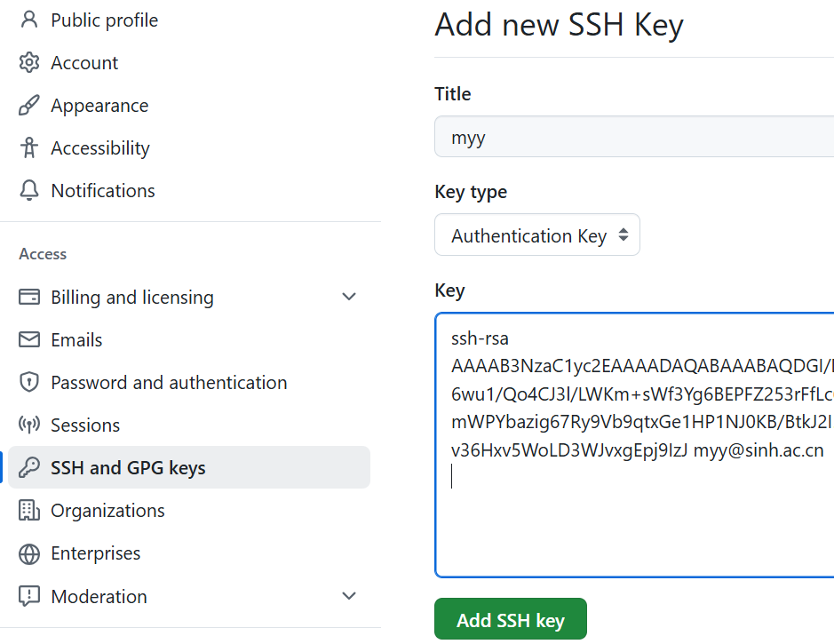Go to the Emails settings page
The image size is (834, 644).
(x=77, y=339)
